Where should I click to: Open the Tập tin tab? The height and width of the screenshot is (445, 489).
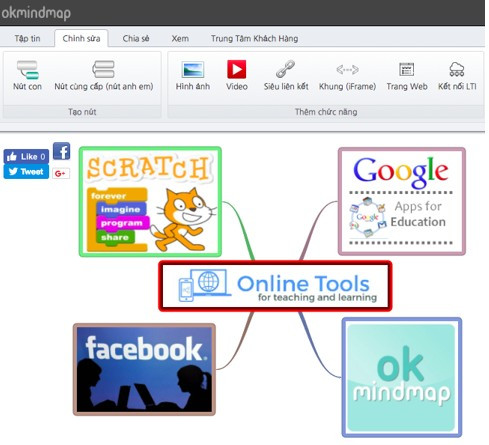pos(27,38)
